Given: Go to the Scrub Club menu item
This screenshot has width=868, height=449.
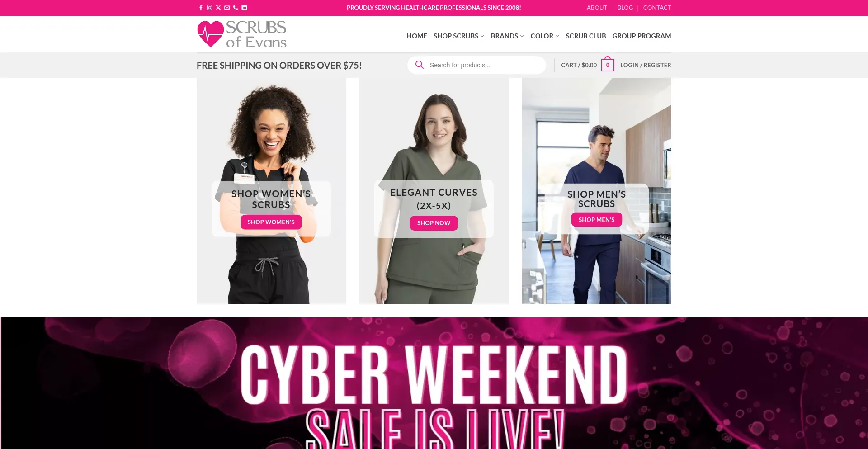Looking at the screenshot, I should (x=586, y=36).
